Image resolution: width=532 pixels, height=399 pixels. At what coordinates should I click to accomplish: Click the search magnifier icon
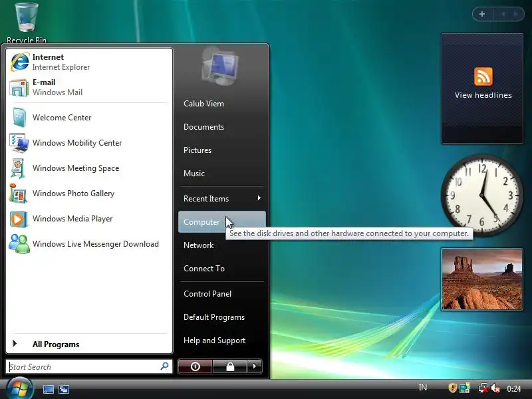[164, 366]
